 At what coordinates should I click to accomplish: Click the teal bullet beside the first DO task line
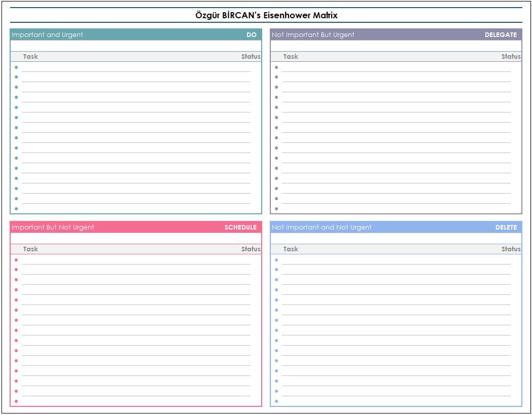coord(16,66)
